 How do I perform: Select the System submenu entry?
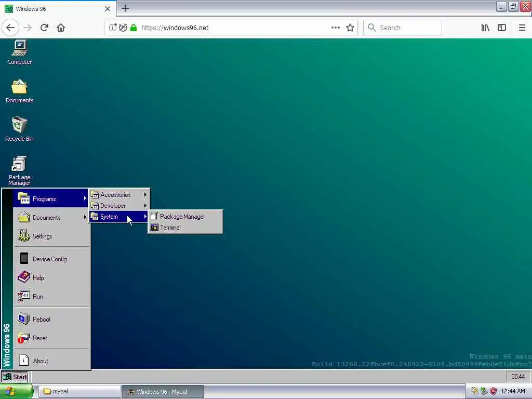pyautogui.click(x=119, y=217)
